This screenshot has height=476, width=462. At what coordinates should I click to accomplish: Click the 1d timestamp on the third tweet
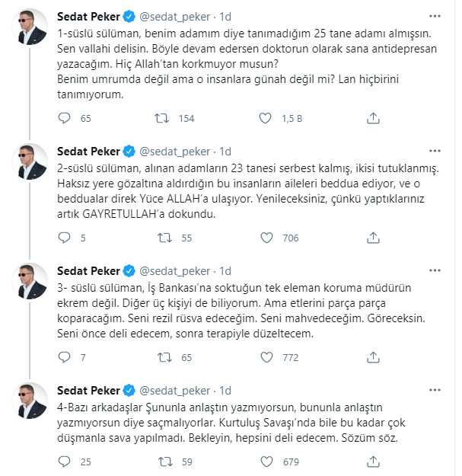click(225, 270)
